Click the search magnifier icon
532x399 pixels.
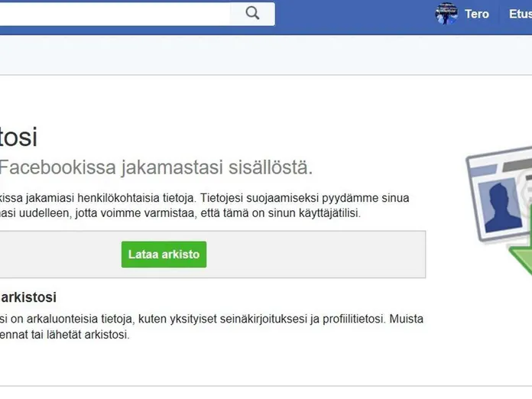click(252, 14)
